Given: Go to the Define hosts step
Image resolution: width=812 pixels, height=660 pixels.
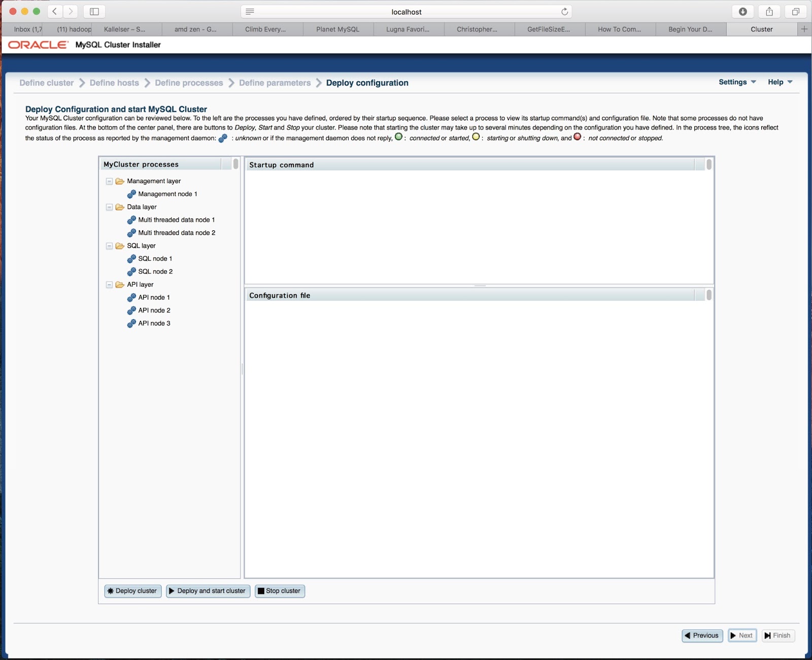Looking at the screenshot, I should pos(114,83).
